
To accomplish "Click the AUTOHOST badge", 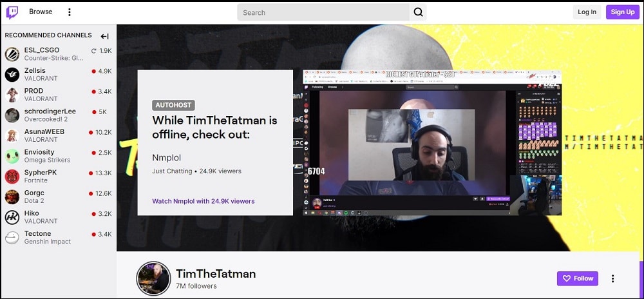I will [173, 105].
